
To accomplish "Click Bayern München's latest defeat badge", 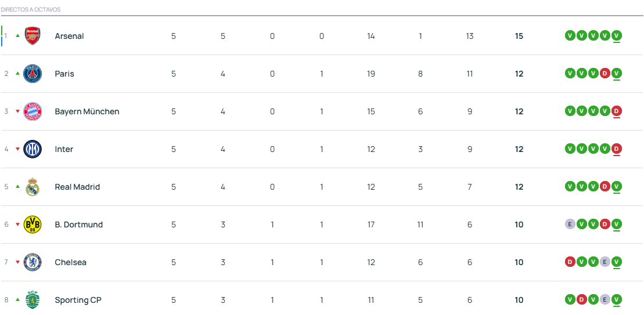I will click(617, 111).
